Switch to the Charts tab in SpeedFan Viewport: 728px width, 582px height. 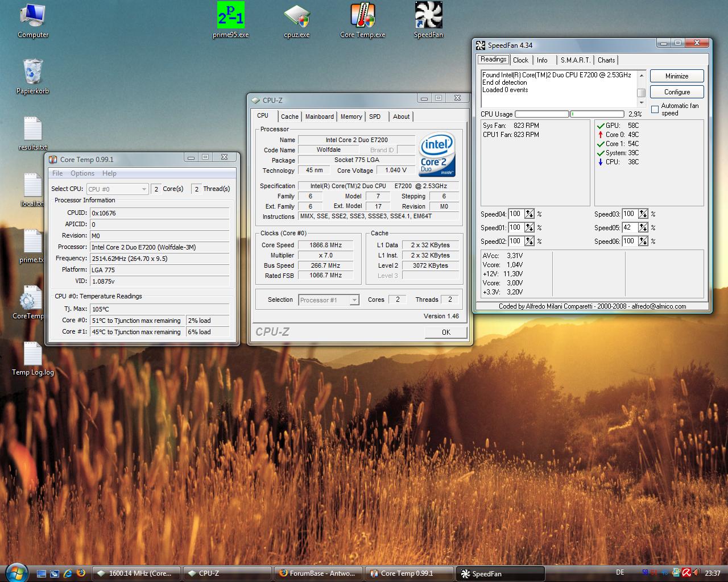pos(606,60)
